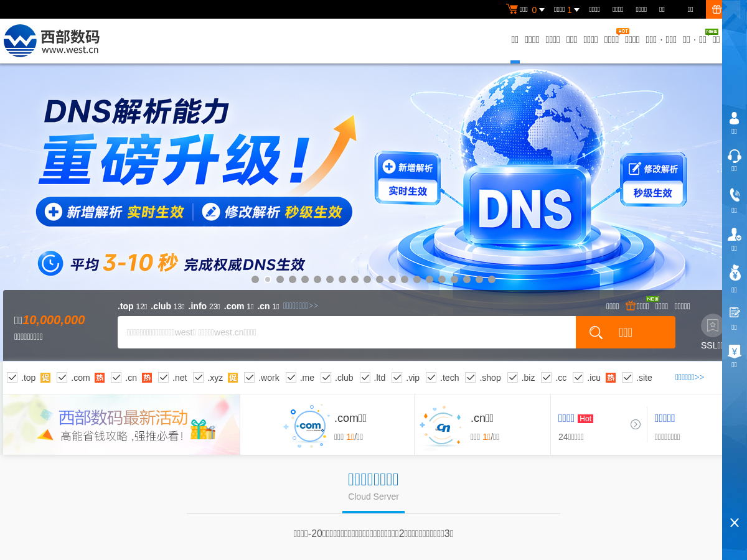Click the .cn domain circular icon
Viewport: 747px width, 560px height.
click(x=443, y=426)
